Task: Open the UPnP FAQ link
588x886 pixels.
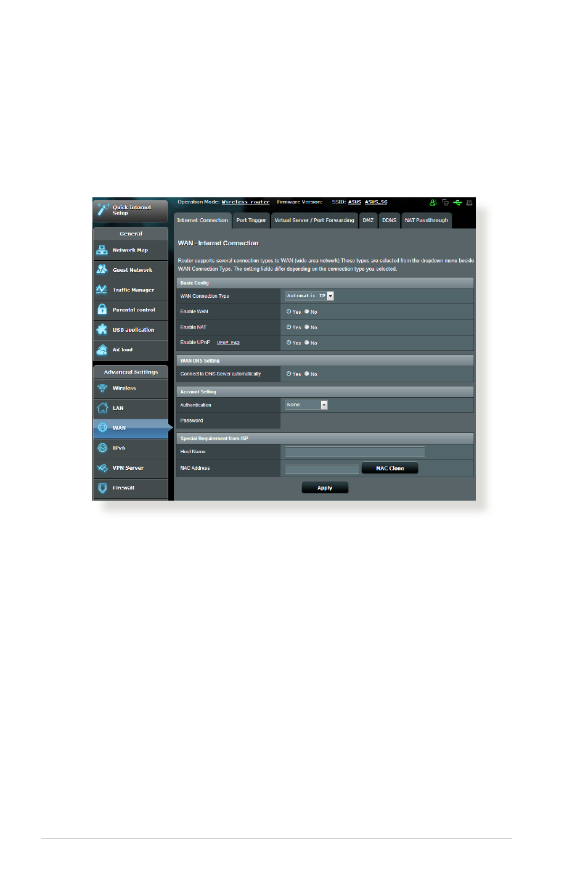Action: [228, 343]
